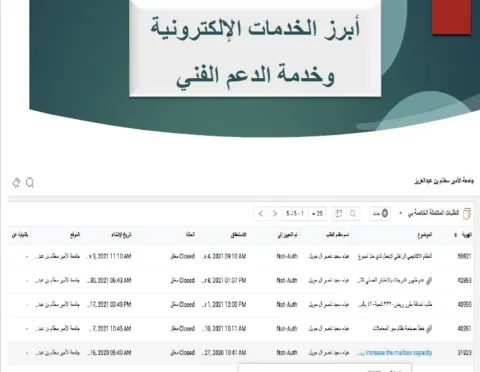Click due date '8, 2021 01:07 PM'

point(224,280)
